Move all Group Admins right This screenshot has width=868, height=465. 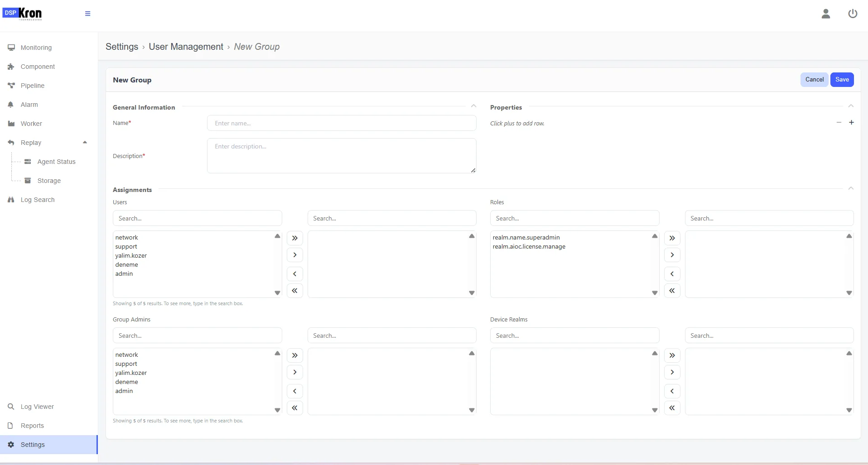(x=295, y=355)
